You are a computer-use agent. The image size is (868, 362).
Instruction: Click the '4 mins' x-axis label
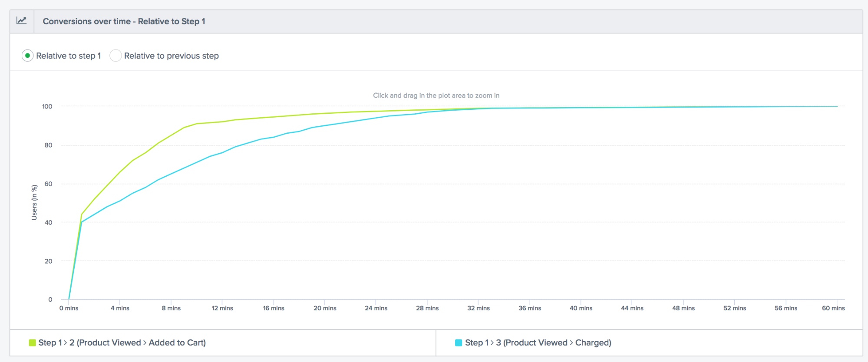pyautogui.click(x=120, y=308)
